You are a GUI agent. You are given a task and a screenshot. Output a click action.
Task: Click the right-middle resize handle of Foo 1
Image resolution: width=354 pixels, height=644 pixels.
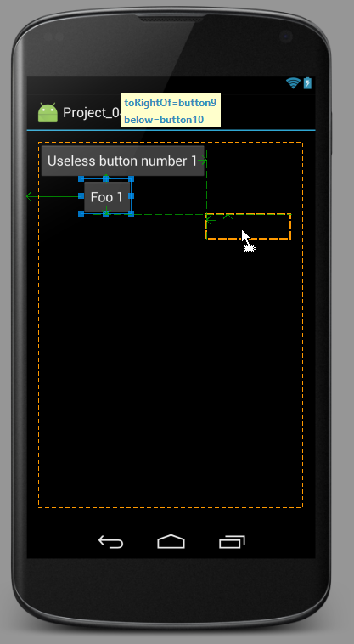pos(132,196)
